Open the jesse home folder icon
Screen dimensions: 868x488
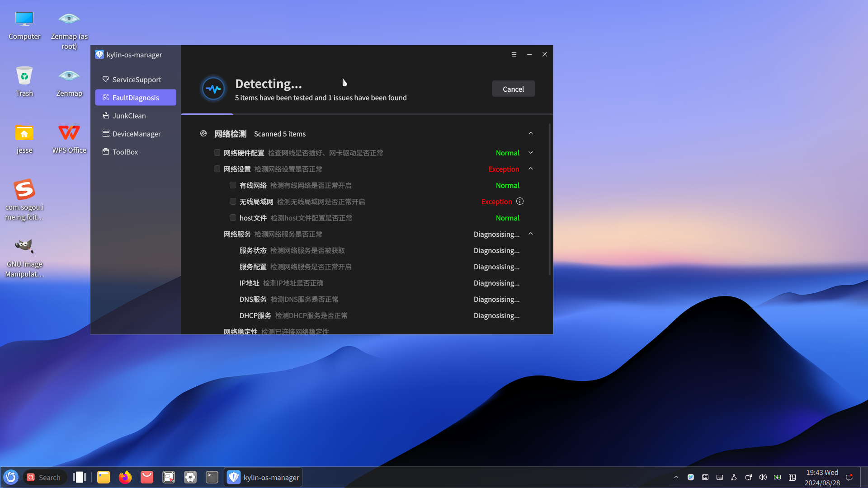[x=24, y=139]
